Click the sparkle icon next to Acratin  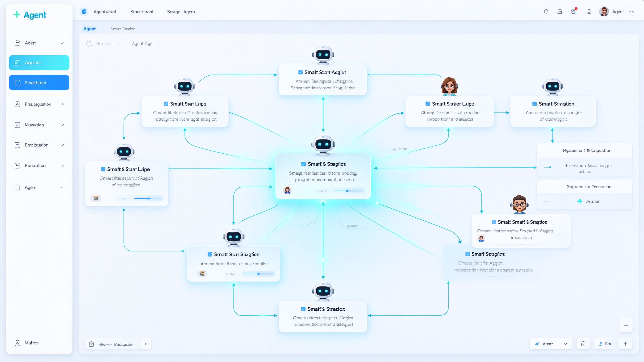tap(580, 201)
